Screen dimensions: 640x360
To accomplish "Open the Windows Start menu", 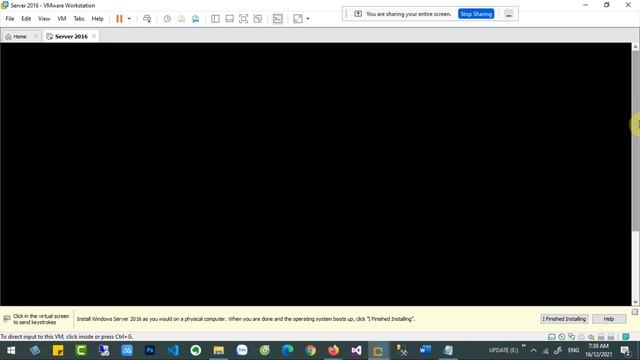I will coord(11,350).
